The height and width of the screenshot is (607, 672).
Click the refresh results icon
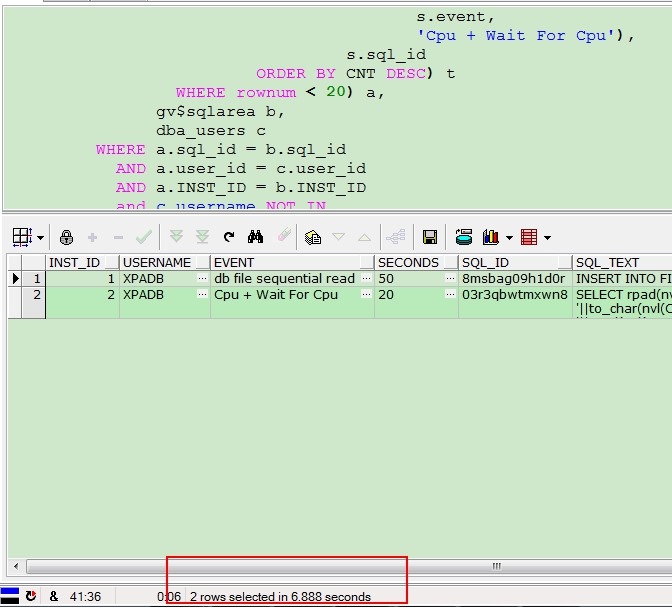coord(229,237)
